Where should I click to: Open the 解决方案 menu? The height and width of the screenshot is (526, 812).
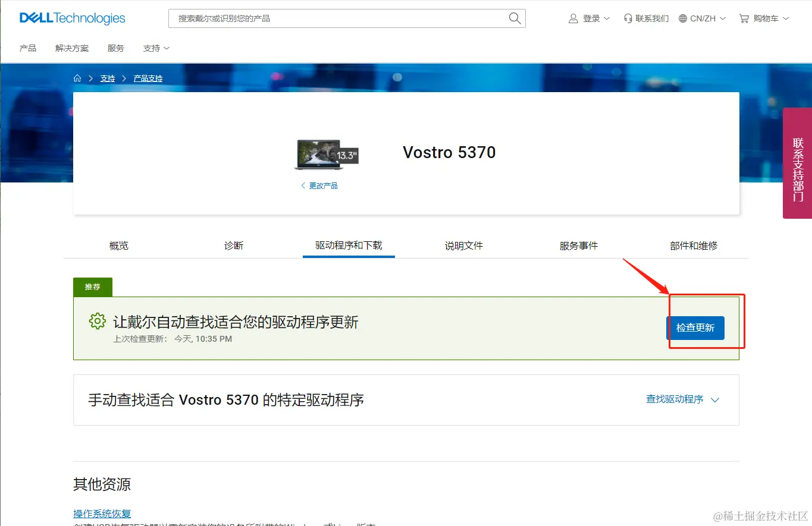(72, 48)
